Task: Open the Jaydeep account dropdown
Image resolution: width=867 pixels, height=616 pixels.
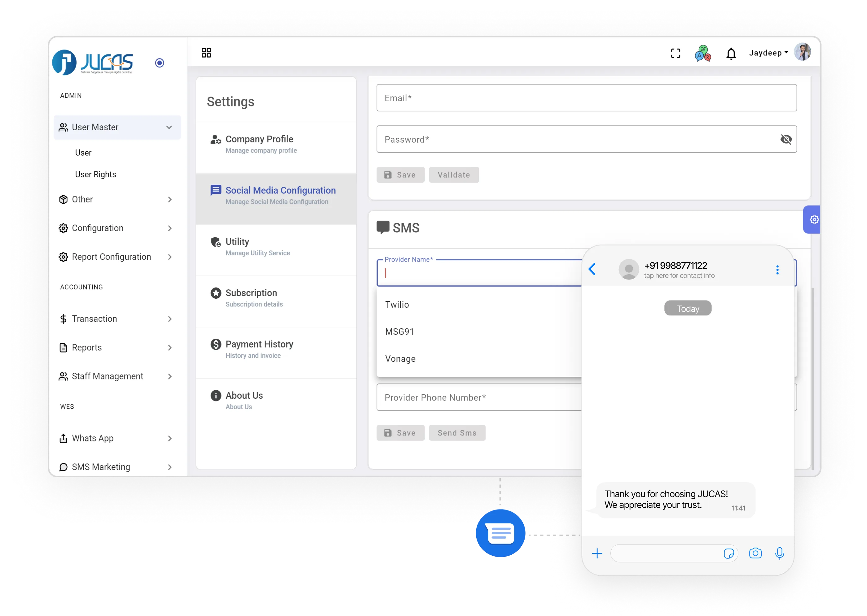Action: [x=768, y=53]
